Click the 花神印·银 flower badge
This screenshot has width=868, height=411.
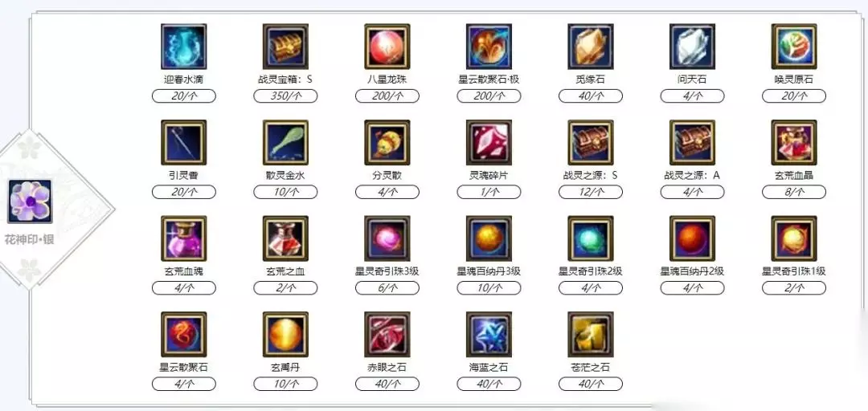coord(30,201)
